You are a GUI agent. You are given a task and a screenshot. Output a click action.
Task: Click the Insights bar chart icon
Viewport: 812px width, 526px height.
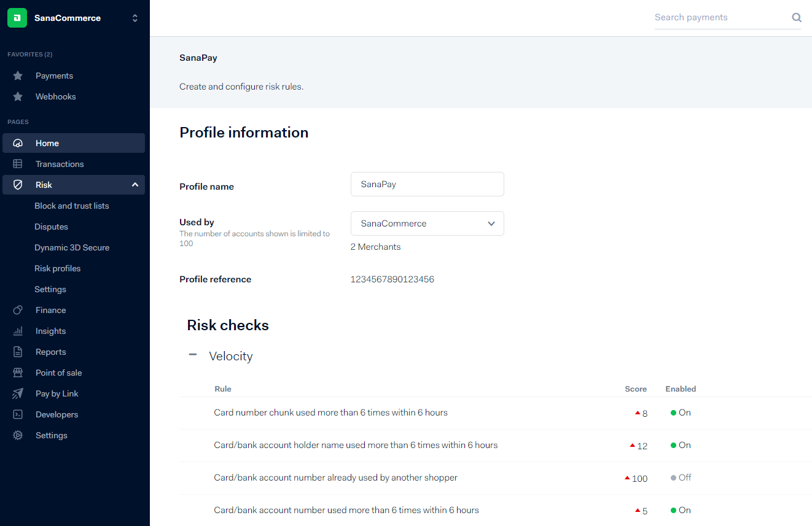click(x=18, y=331)
